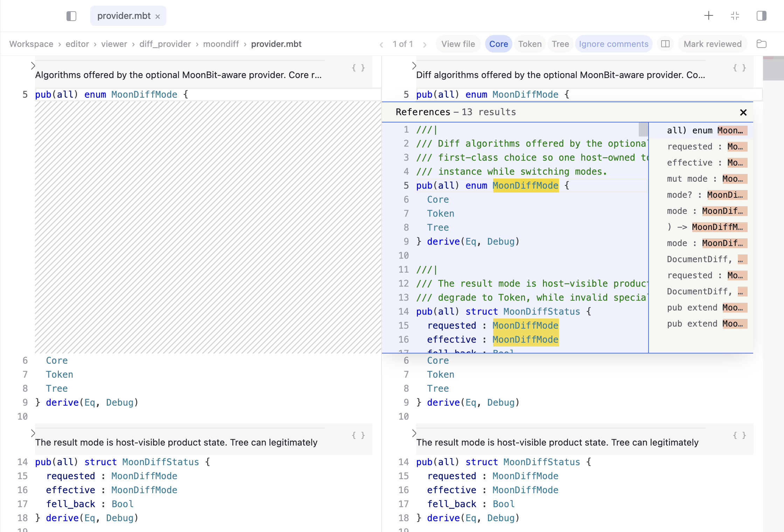Screen dimensions: 784x532
Task: Open viewer breadcrumb segment
Action: pos(114,44)
